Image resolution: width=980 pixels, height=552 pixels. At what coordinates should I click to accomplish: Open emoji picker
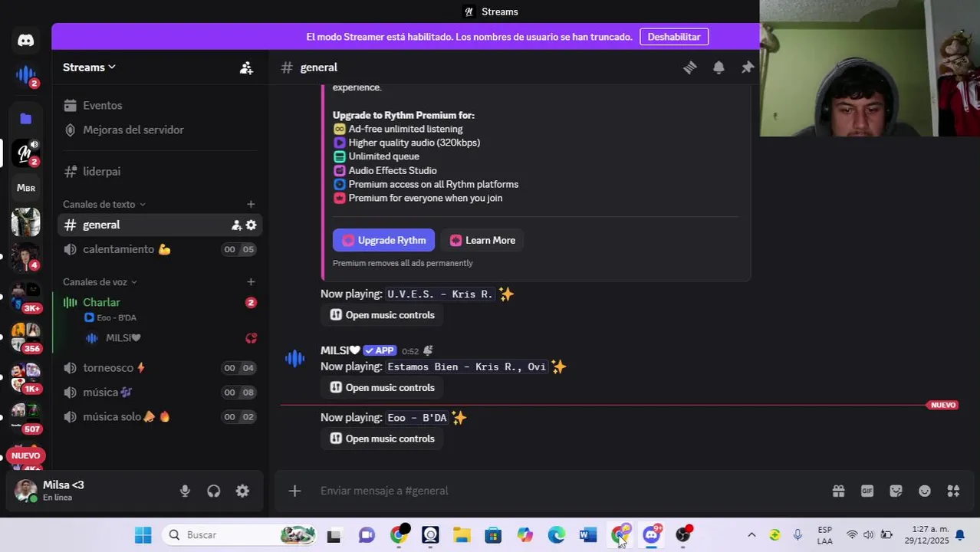[925, 491]
